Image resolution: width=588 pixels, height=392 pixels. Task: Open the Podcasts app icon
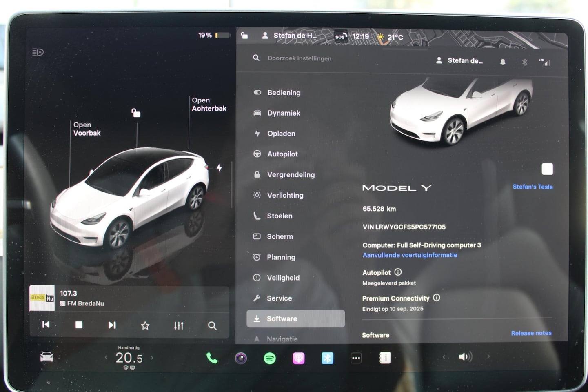pyautogui.click(x=298, y=358)
